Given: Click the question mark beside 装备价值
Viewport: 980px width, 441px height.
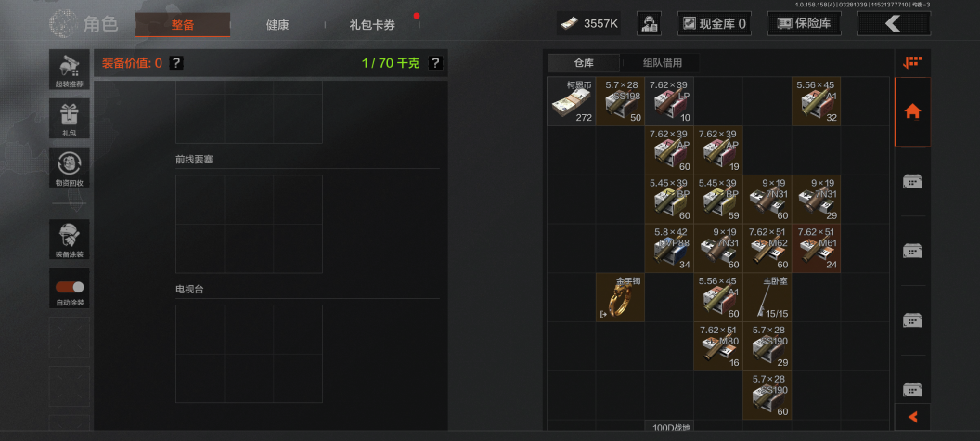Looking at the screenshot, I should pos(177,62).
